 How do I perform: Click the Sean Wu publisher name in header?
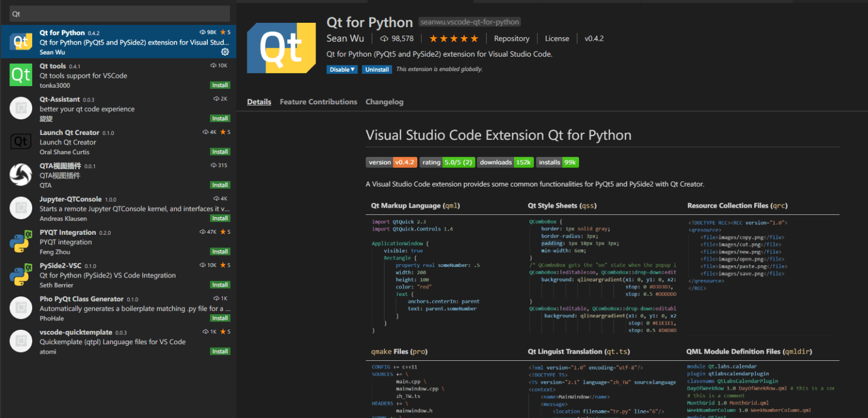(x=345, y=39)
